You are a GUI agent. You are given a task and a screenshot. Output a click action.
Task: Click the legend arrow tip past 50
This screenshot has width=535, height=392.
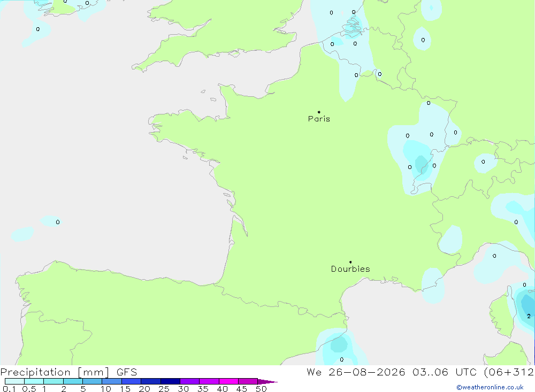point(267,381)
